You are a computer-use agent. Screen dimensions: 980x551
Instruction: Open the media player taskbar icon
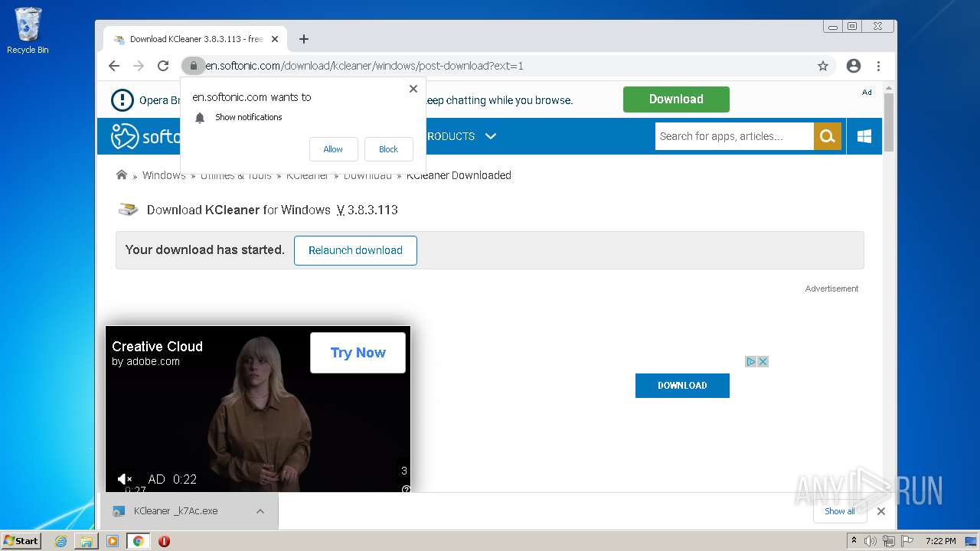click(113, 541)
